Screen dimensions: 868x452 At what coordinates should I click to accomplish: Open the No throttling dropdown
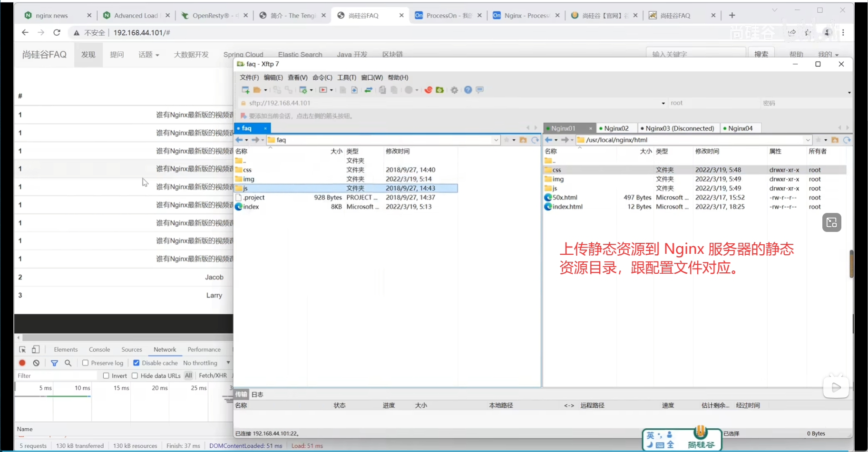coord(206,363)
